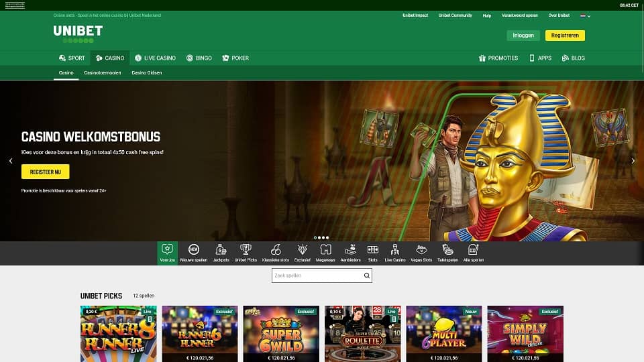Focus the Zoek spellen search field
Viewport: 644px width, 362px height.
pyautogui.click(x=321, y=276)
